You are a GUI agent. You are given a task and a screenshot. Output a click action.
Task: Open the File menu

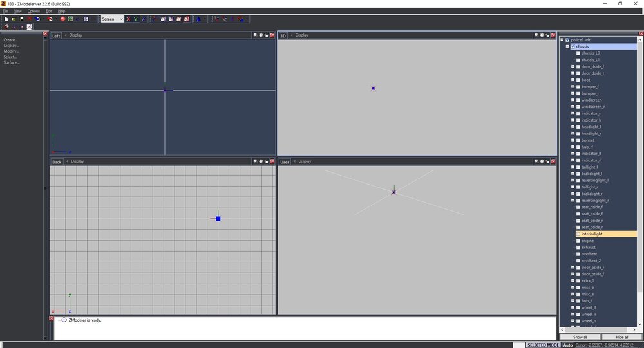tap(5, 11)
